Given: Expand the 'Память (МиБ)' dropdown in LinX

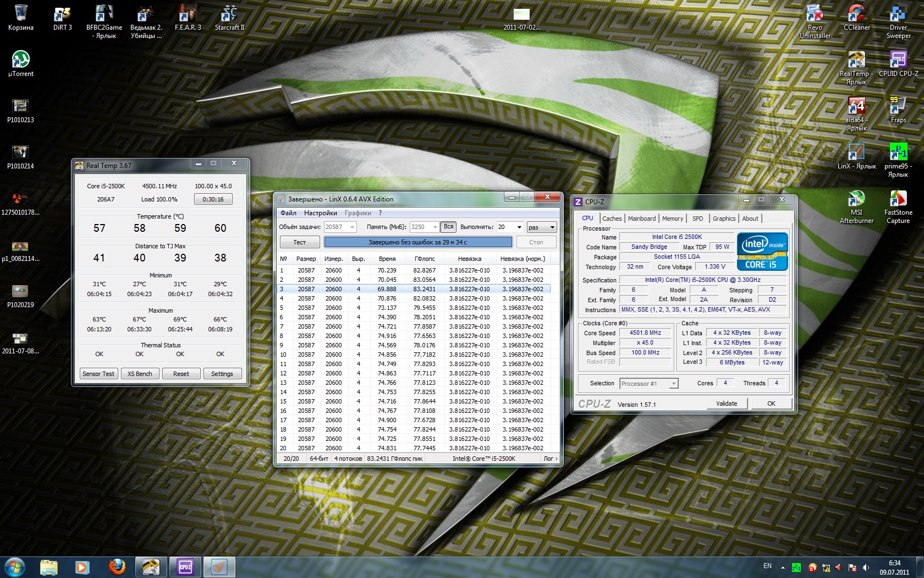Looking at the screenshot, I should point(435,227).
